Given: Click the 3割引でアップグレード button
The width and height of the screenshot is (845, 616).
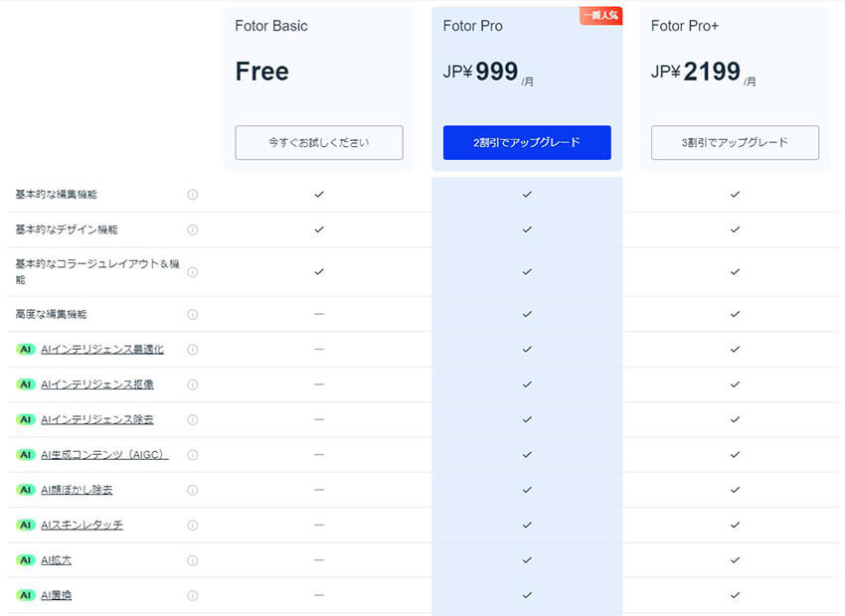Looking at the screenshot, I should (x=735, y=143).
